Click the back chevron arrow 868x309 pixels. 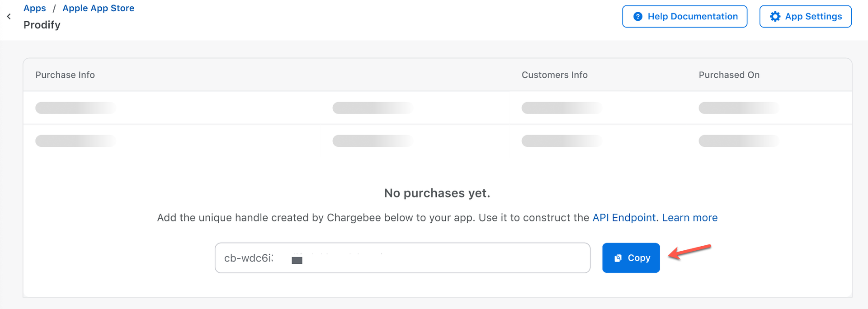(x=9, y=17)
